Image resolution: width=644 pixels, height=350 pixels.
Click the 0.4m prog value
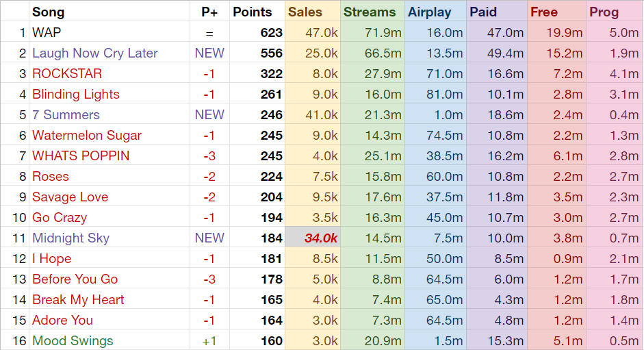click(x=624, y=115)
